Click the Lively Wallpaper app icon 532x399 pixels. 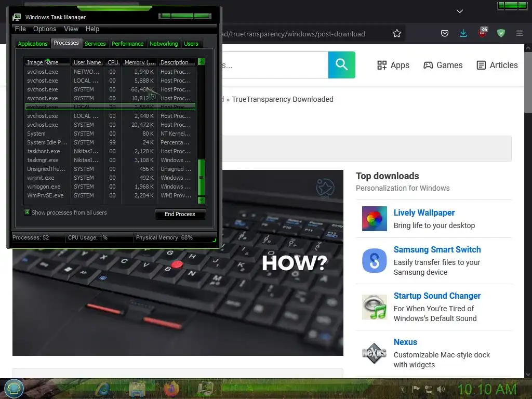[x=374, y=219]
